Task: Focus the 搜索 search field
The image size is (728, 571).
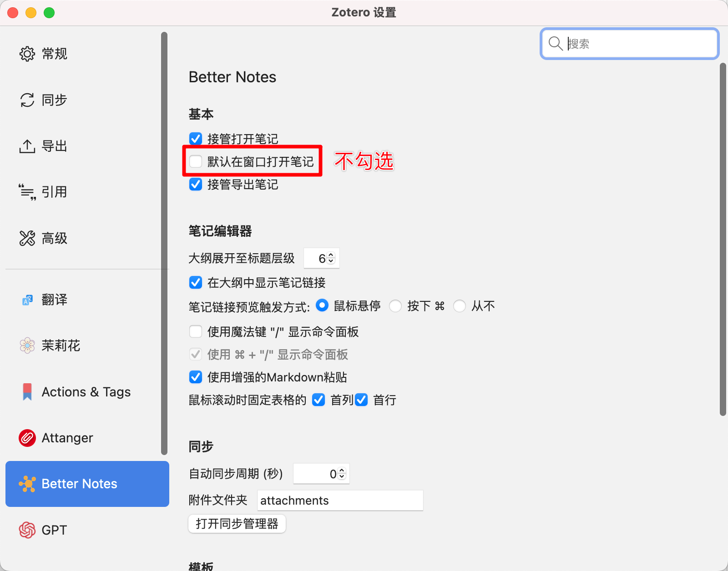Action: coord(630,44)
